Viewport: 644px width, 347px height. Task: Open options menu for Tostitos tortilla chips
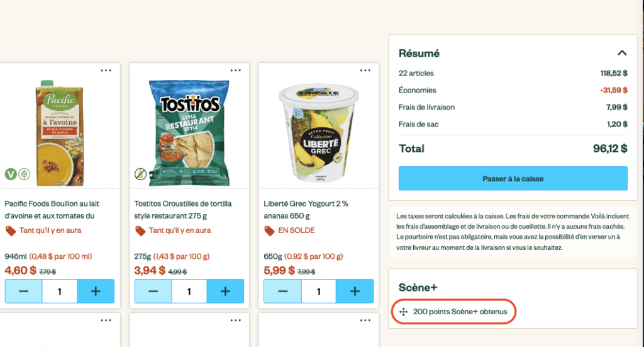tap(236, 71)
